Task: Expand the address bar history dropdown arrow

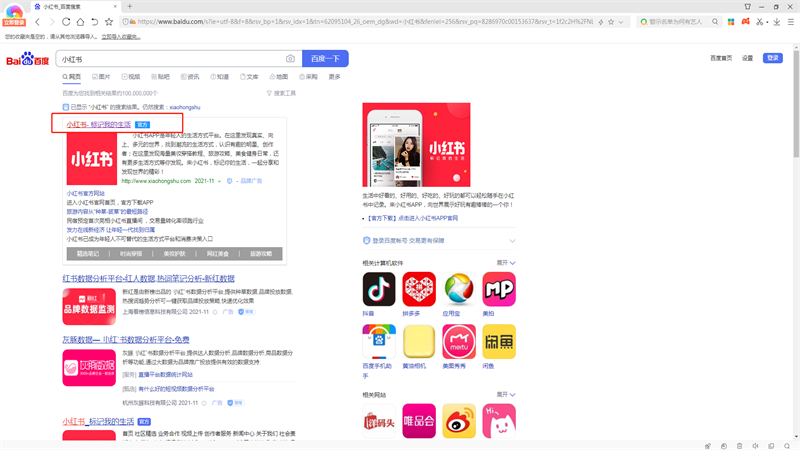Action: coord(621,22)
